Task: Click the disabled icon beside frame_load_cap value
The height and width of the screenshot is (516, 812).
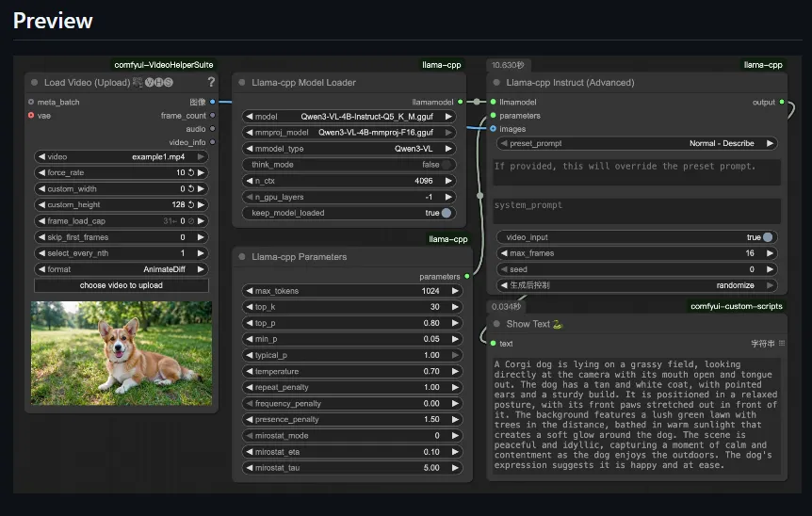Action: tap(191, 221)
